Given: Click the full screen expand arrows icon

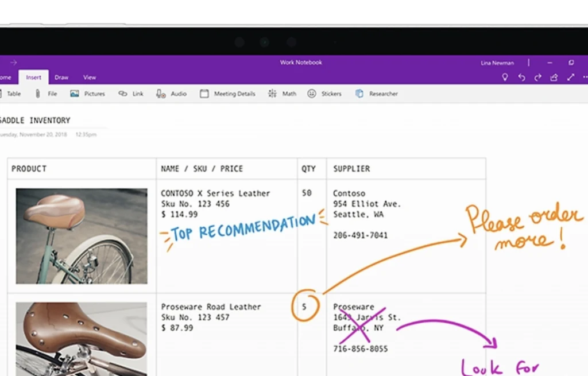Looking at the screenshot, I should [x=571, y=77].
